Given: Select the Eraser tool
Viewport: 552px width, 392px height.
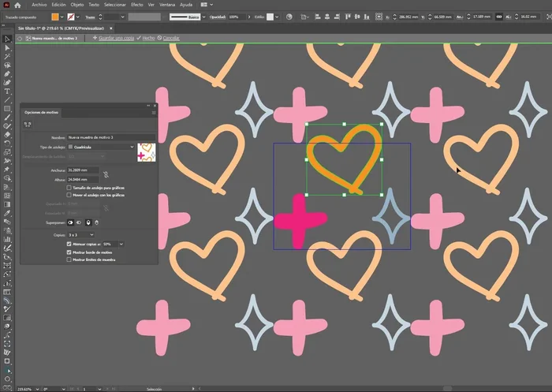Looking at the screenshot, I should (7, 134).
